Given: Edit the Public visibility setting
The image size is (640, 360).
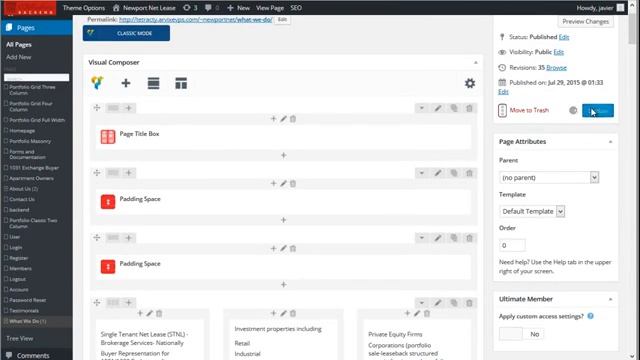Looking at the screenshot, I should pyautogui.click(x=559, y=52).
